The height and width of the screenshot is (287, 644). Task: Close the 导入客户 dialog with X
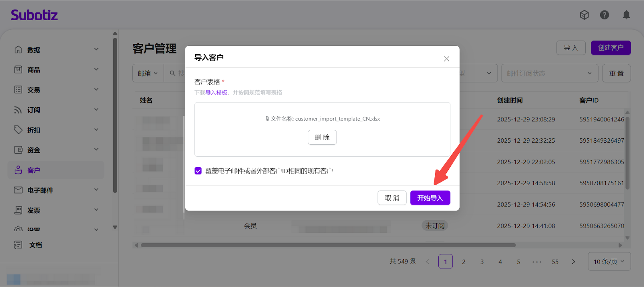446,59
